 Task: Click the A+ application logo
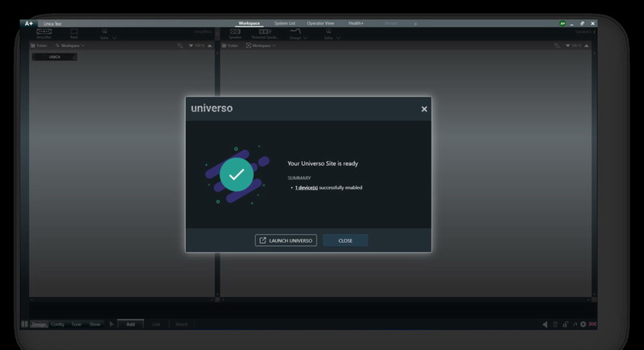point(29,23)
